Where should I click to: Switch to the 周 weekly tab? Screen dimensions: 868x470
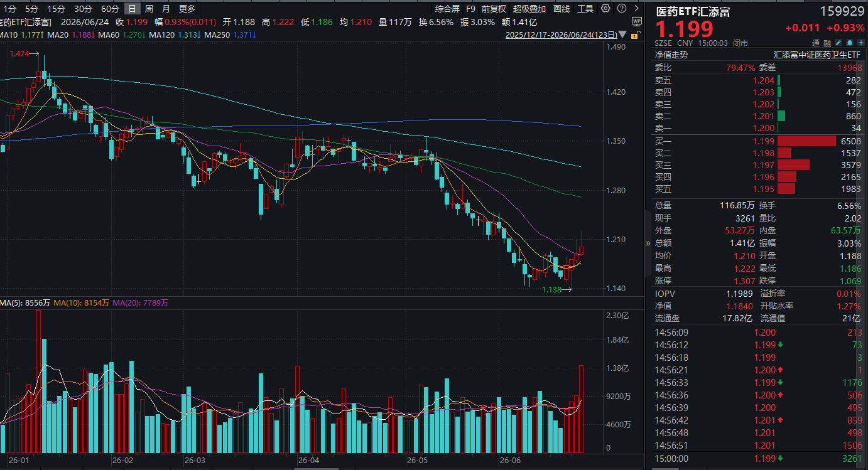[149, 9]
